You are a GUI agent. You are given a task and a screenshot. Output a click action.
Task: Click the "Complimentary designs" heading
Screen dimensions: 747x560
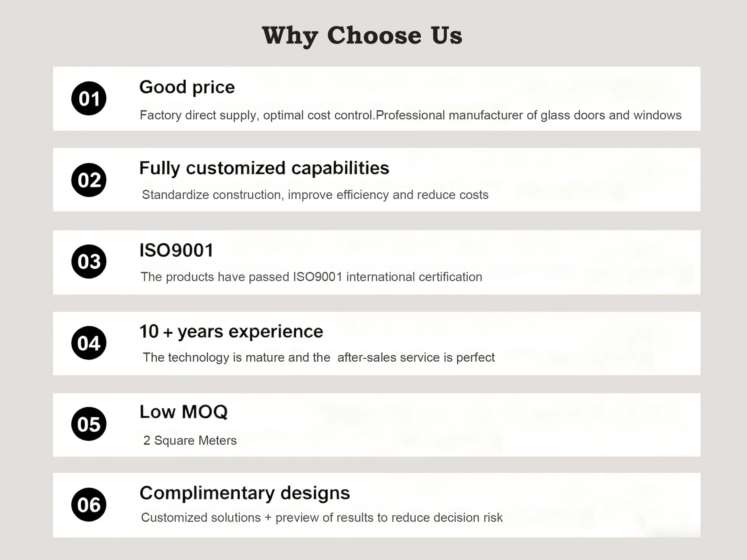pyautogui.click(x=245, y=493)
